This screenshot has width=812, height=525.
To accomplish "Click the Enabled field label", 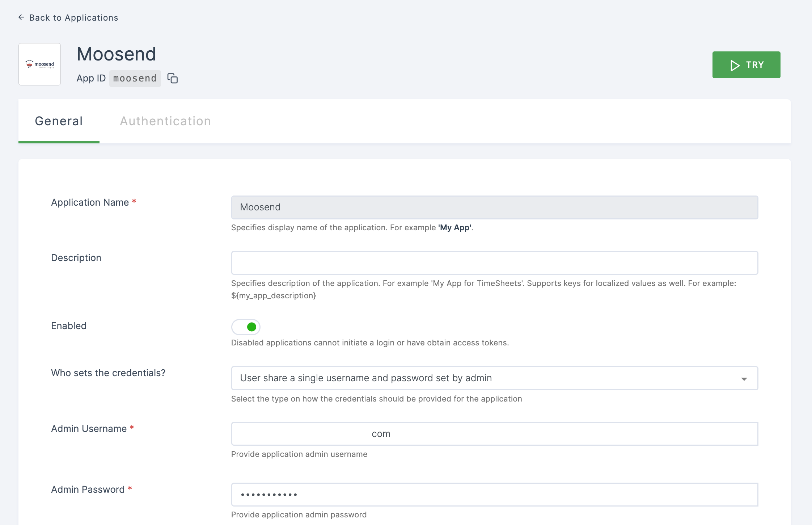I will click(x=69, y=326).
